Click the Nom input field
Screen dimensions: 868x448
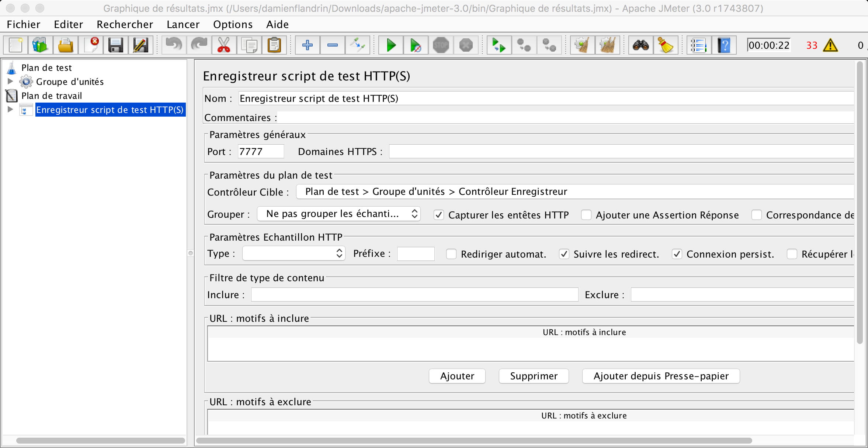[546, 98]
